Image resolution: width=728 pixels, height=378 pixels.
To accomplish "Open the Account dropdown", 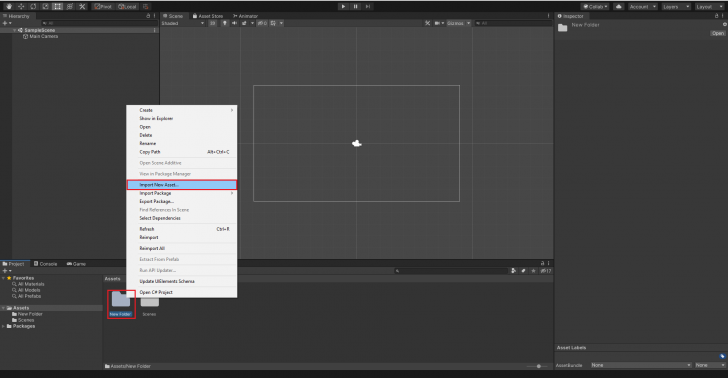I will 643,7.
